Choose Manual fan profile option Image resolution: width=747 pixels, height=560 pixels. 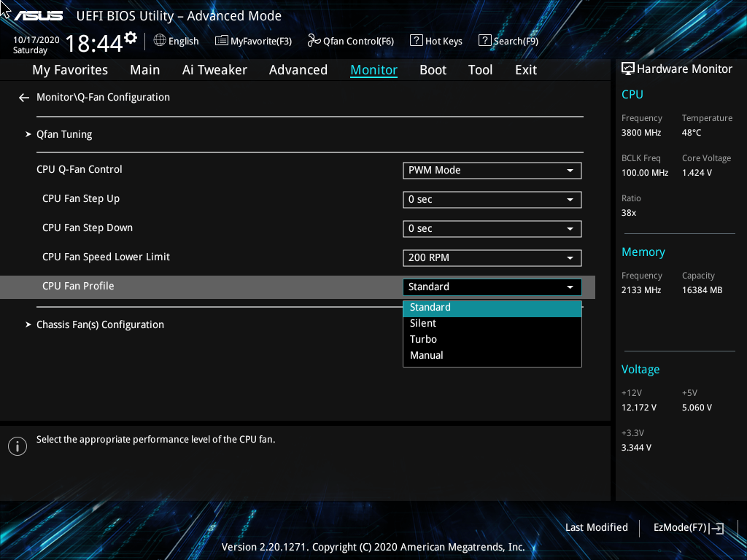[x=492, y=356]
